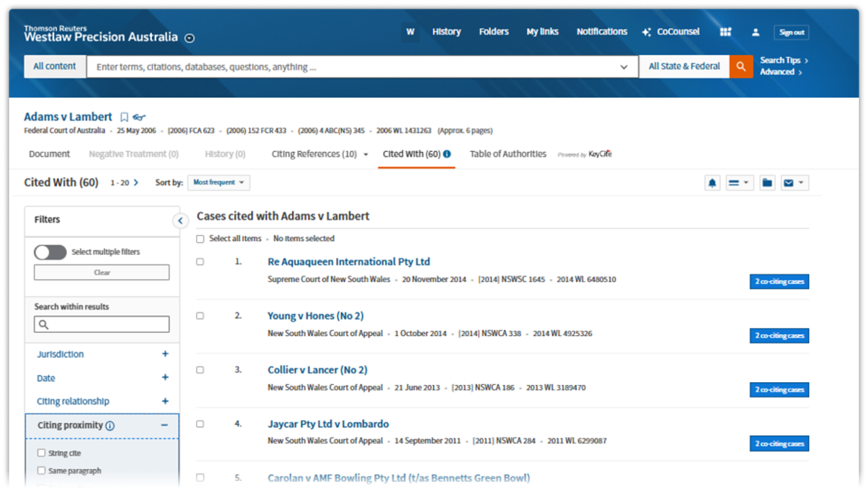Screen dimensions: 868x488
Task: Click the orange search magnifier button
Action: pyautogui.click(x=741, y=66)
